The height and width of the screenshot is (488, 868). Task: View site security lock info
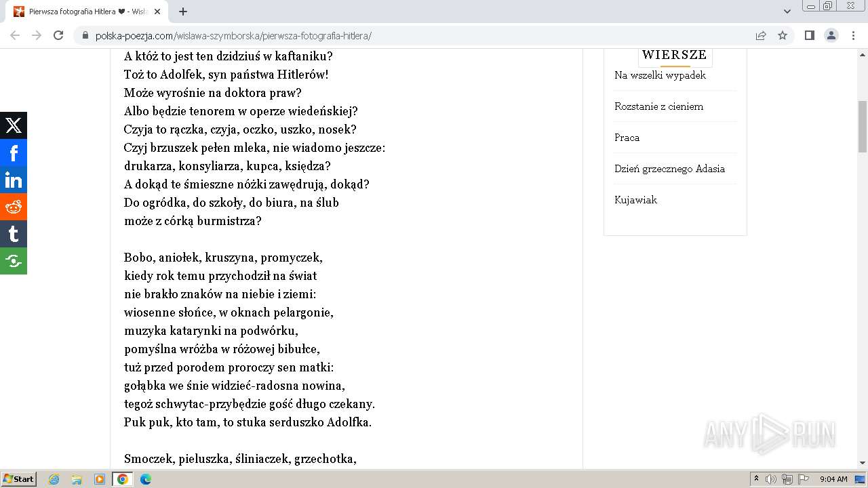(85, 35)
